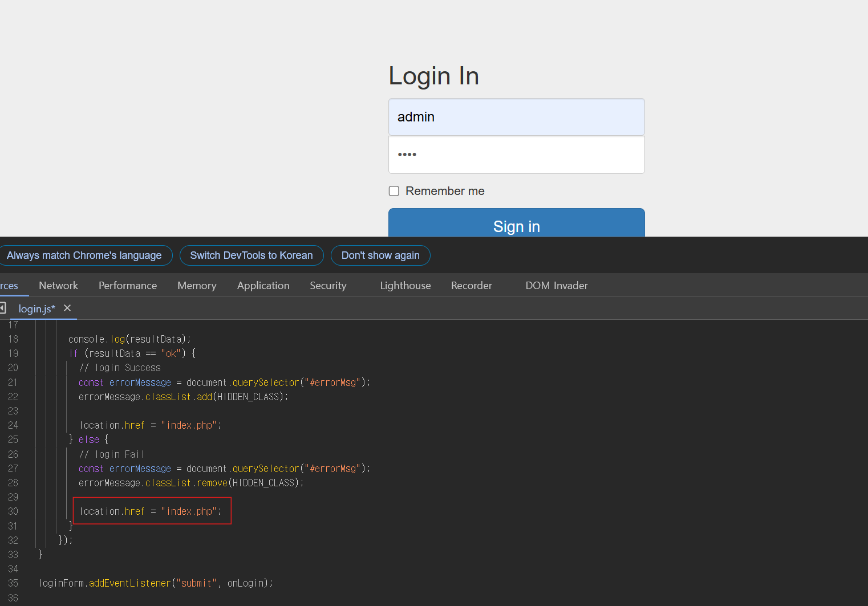Click Don't show again
Screen dimensions: 868x606
click(x=380, y=255)
